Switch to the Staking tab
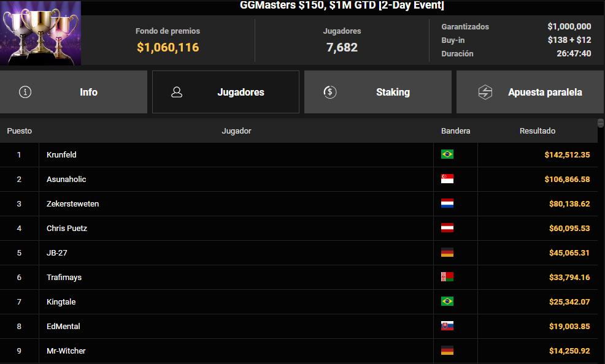The width and height of the screenshot is (605, 364). [x=378, y=92]
